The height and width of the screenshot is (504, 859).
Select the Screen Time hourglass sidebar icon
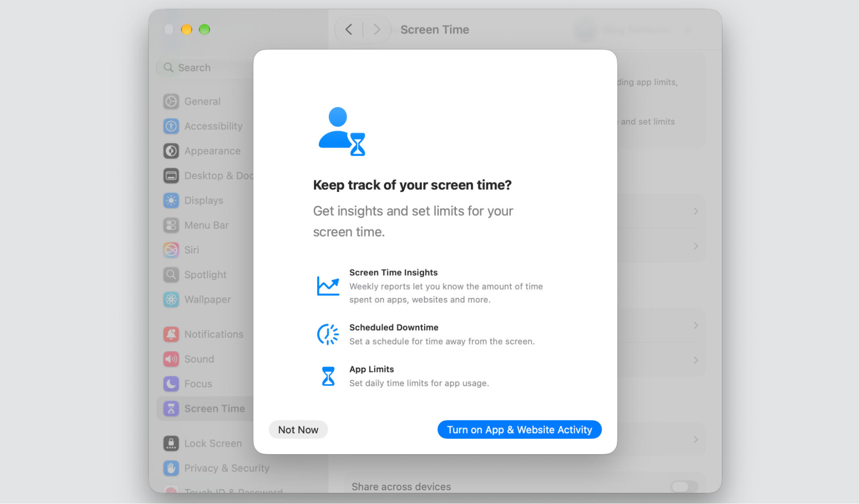point(171,409)
